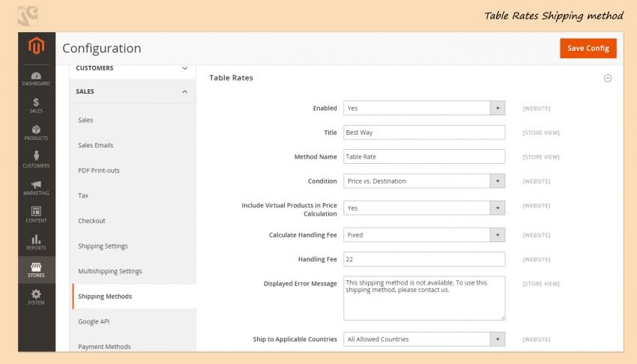Open the Condition dropdown
This screenshot has width=637, height=364.
[x=424, y=181]
